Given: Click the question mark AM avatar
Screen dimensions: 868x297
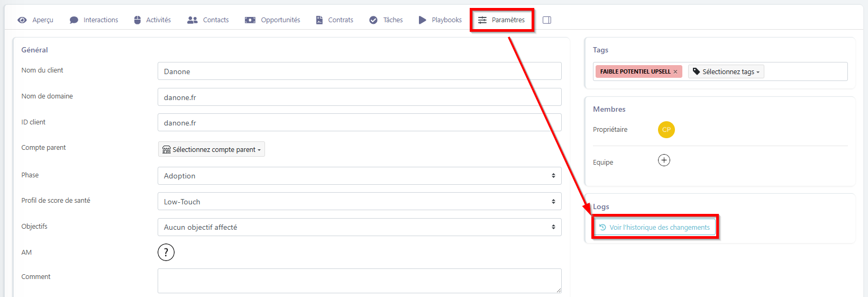Looking at the screenshot, I should (x=166, y=253).
